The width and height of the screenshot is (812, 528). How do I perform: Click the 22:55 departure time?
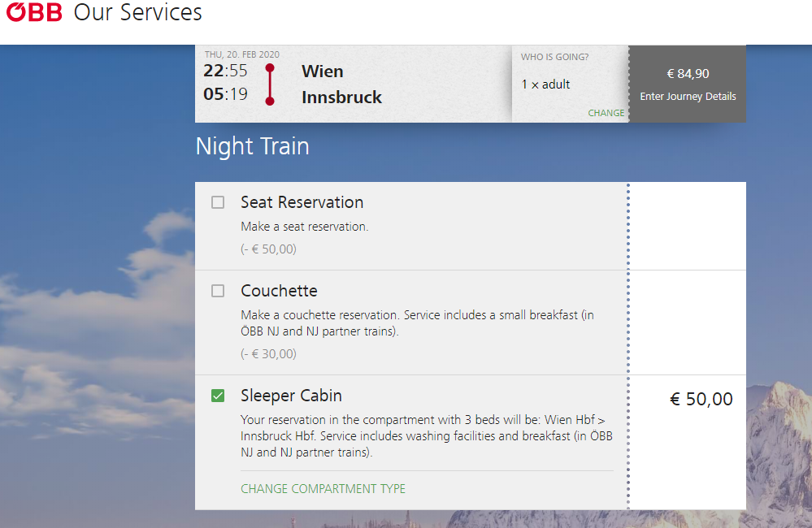point(225,71)
